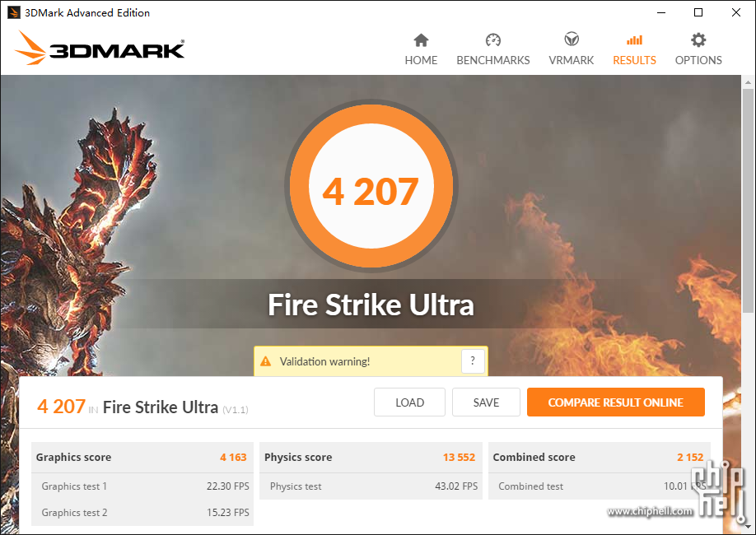Select the Graphics score header row
Screen dimensions: 756x535
point(142,457)
